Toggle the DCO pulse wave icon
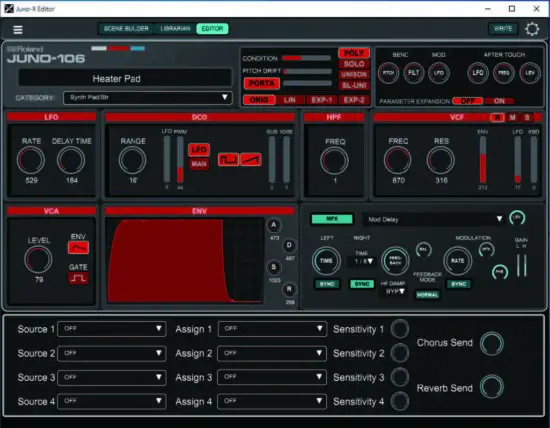550x428 pixels. click(x=228, y=160)
